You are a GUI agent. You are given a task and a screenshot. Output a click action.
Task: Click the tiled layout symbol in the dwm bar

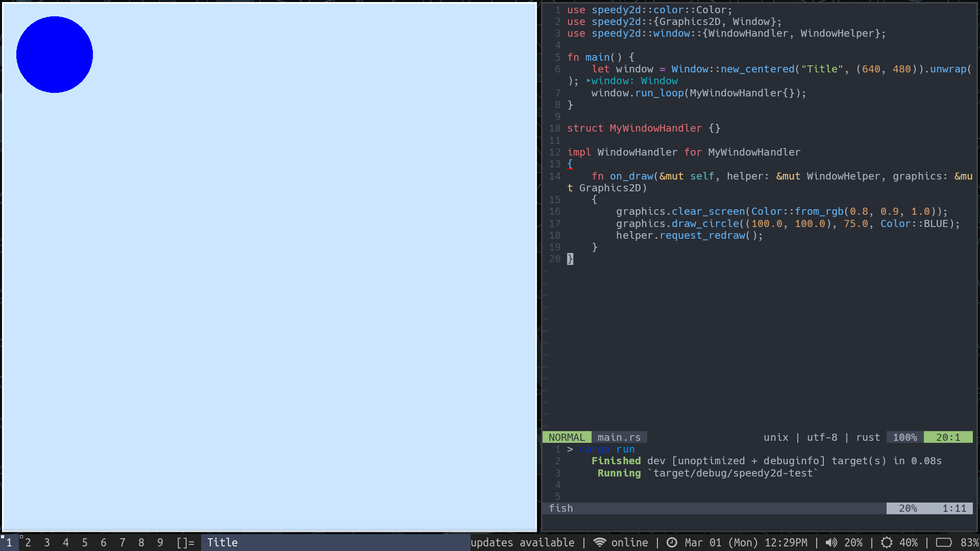(185, 542)
